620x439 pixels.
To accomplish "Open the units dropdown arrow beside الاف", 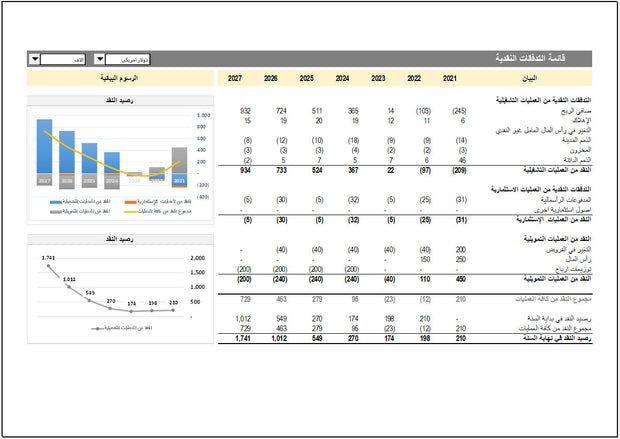I will tap(35, 59).
